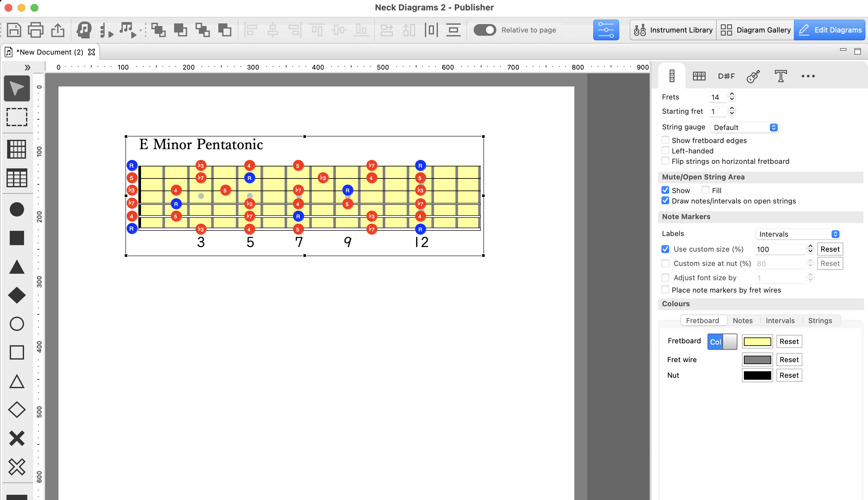Open the text settings T tab
The height and width of the screenshot is (500, 868).
(781, 76)
